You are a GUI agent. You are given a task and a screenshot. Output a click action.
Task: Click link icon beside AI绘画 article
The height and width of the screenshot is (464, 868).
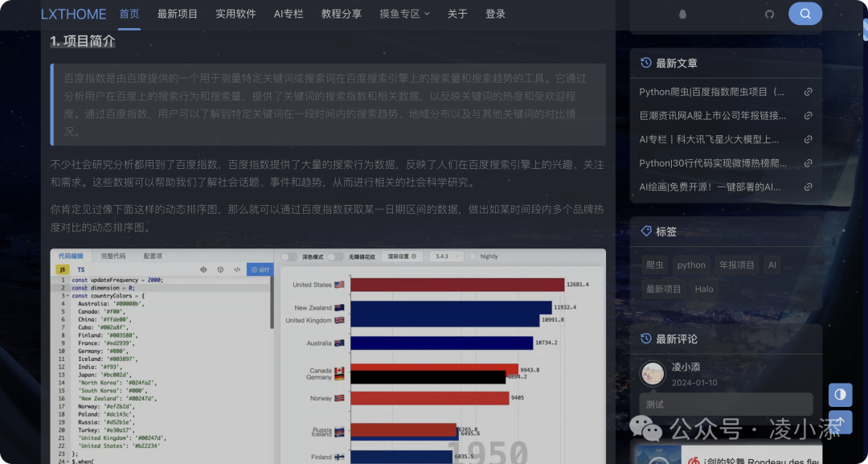point(809,187)
